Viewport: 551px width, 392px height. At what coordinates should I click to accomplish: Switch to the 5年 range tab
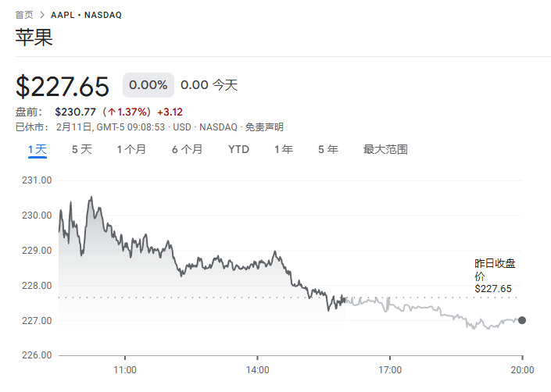328,149
